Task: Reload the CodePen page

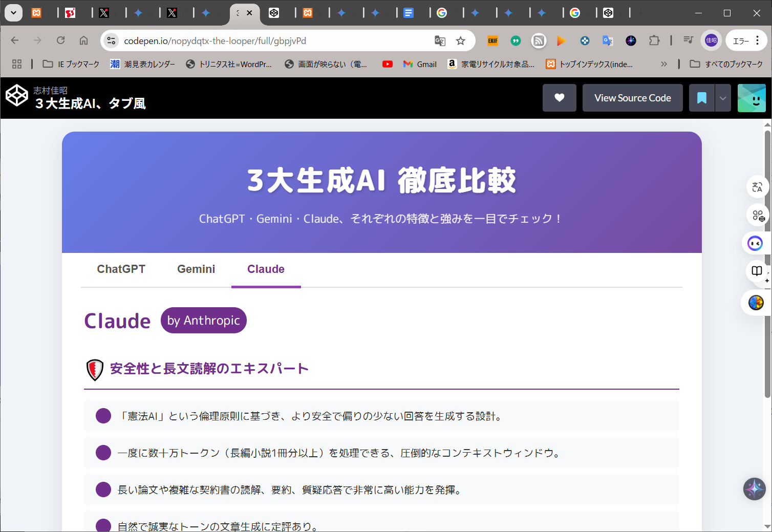Action: pyautogui.click(x=60, y=40)
